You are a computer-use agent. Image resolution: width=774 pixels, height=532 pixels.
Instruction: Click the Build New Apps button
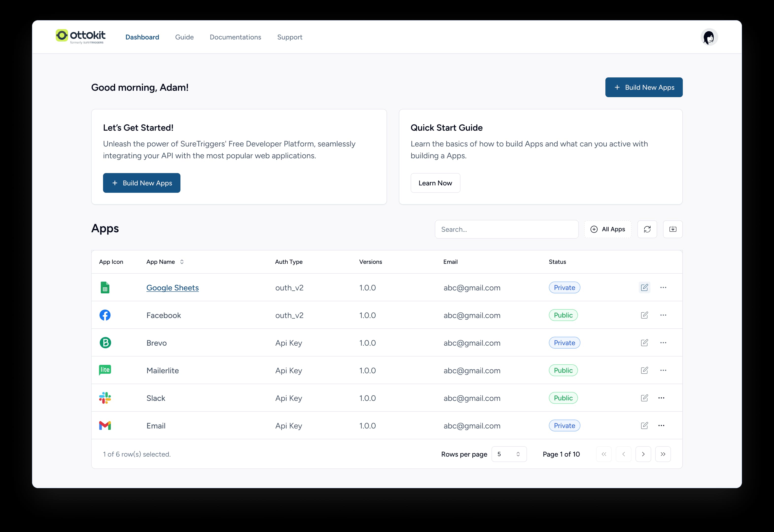[x=644, y=87]
